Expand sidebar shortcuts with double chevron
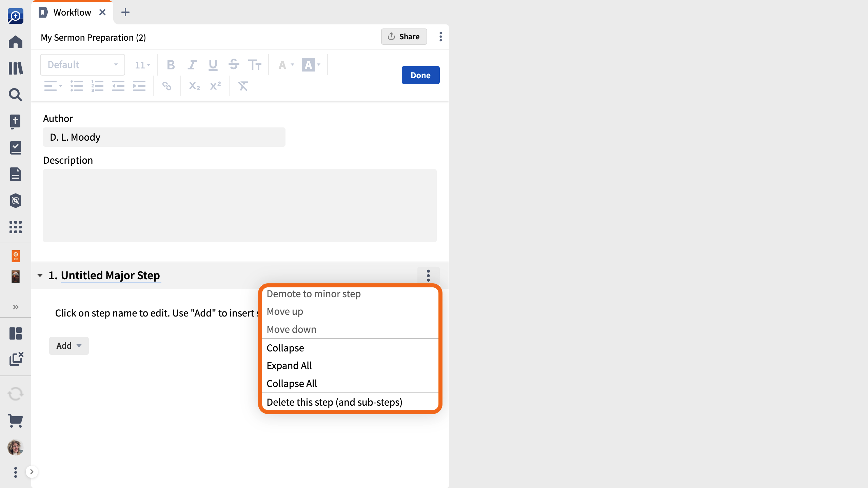This screenshot has width=868, height=488. coord(16,307)
